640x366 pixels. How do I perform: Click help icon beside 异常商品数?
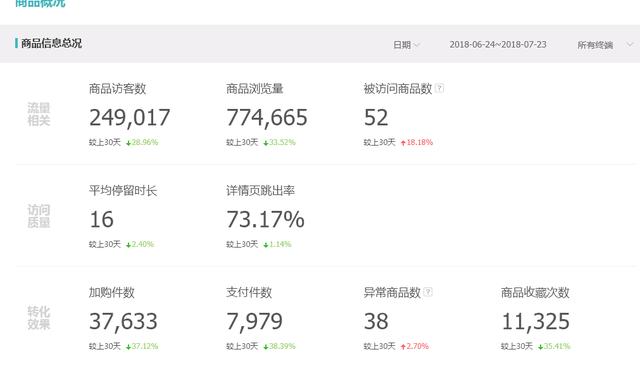click(x=428, y=292)
